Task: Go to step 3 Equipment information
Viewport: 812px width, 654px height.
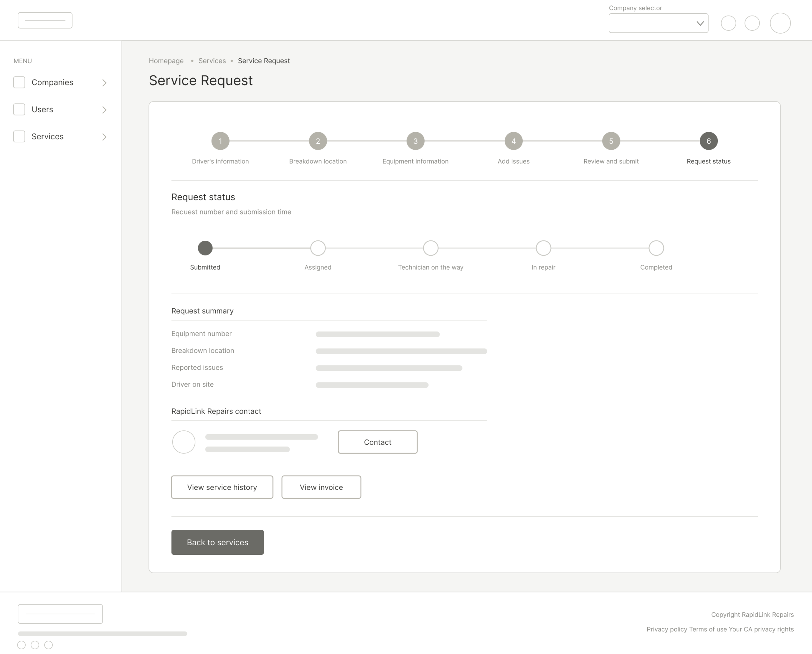Action: coord(415,141)
